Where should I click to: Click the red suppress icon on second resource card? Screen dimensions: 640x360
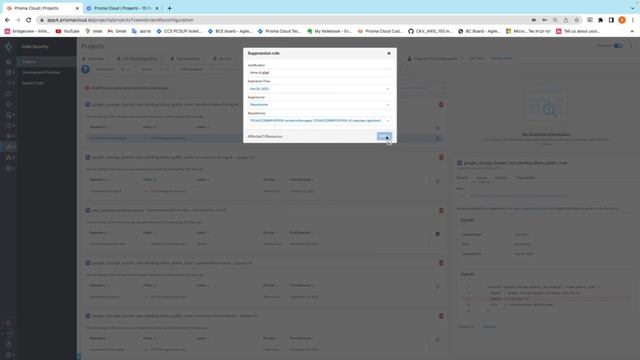point(441,158)
